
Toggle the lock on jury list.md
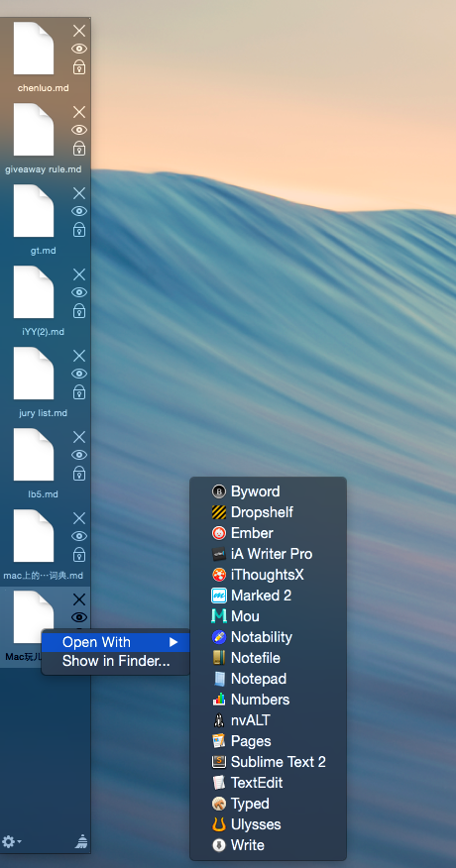pyautogui.click(x=79, y=392)
